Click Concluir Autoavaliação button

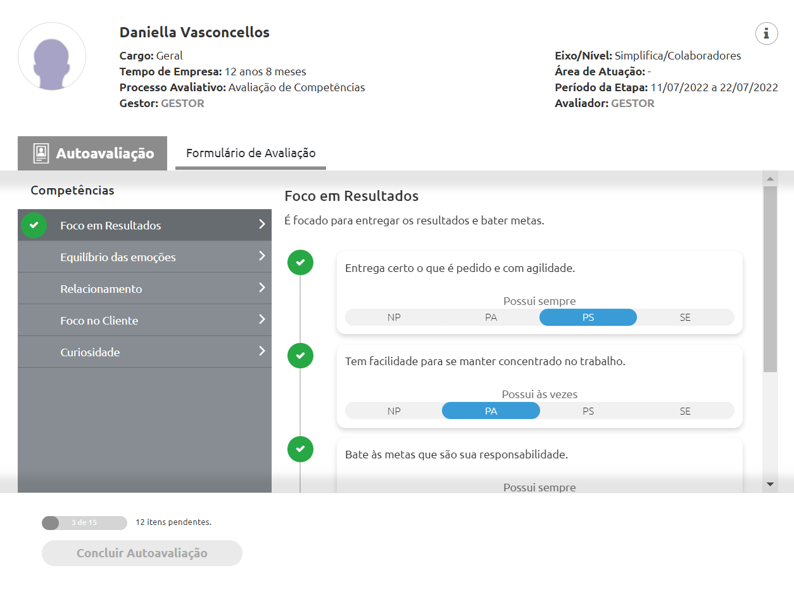coord(142,553)
